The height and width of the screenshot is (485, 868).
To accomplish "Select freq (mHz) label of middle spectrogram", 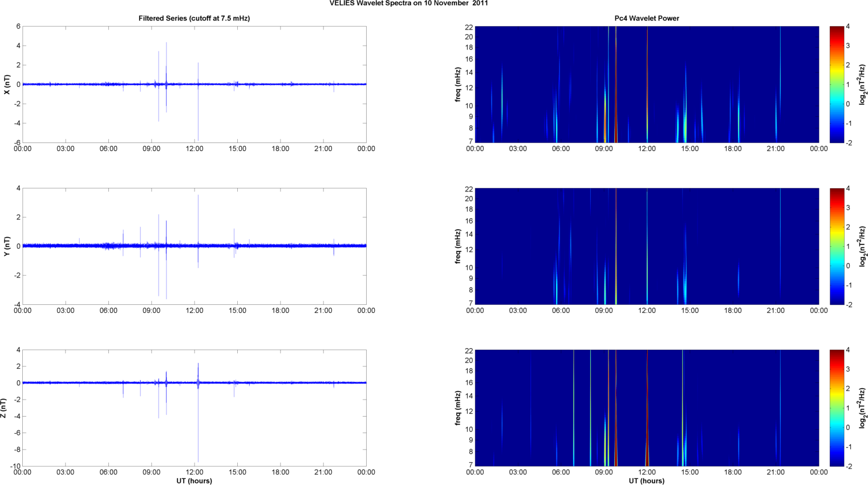I will point(458,246).
